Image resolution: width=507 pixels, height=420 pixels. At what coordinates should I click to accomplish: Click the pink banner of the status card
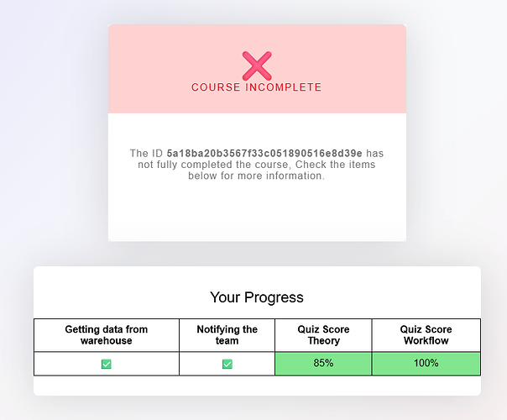[257, 69]
